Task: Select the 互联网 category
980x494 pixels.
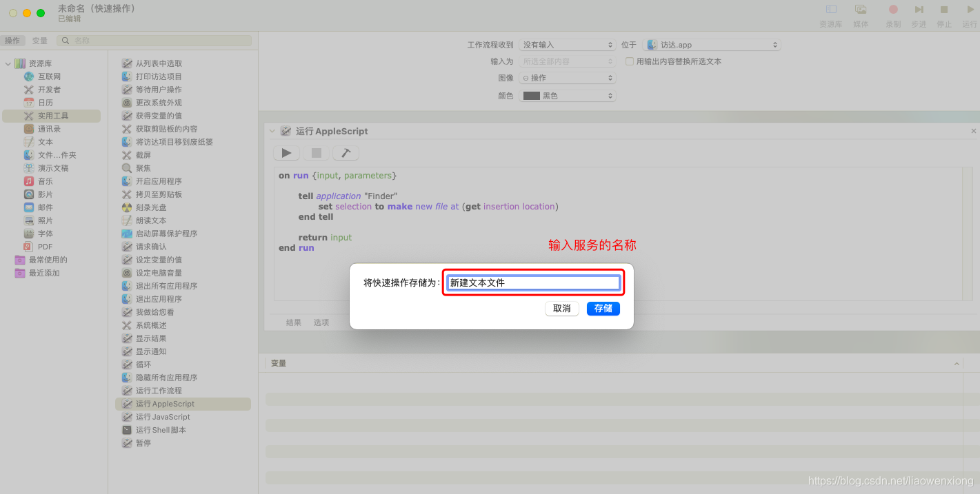Action: [x=49, y=76]
